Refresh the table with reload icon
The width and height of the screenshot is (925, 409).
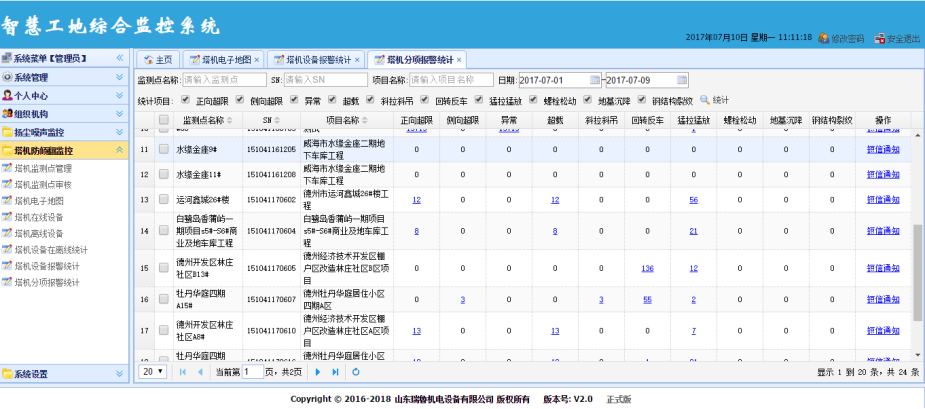pos(356,372)
